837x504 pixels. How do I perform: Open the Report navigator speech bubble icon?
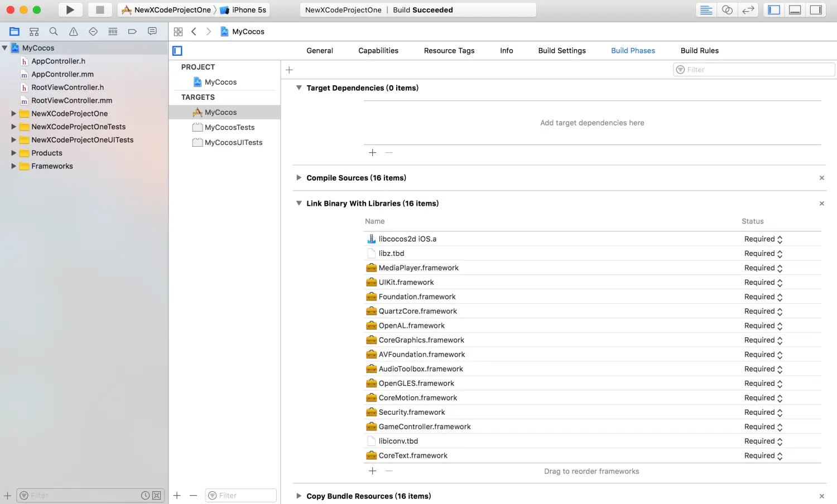click(x=152, y=32)
